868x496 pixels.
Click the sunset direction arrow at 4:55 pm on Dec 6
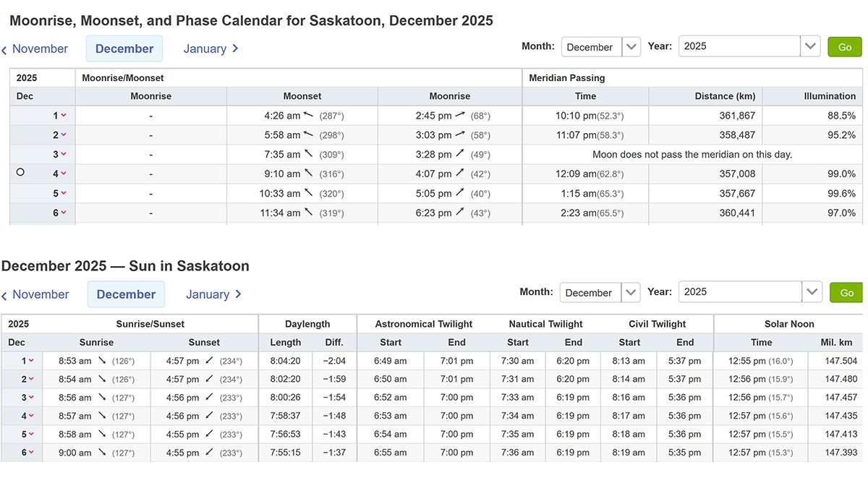coord(209,453)
